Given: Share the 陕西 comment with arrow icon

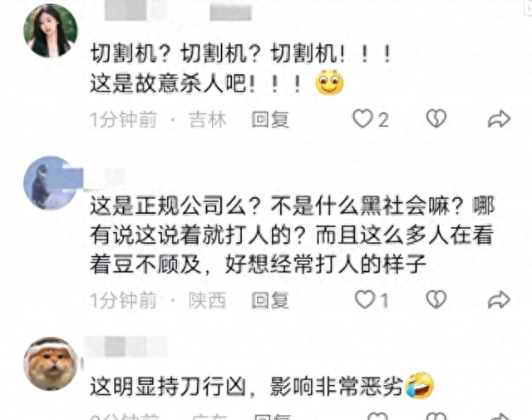Looking at the screenshot, I should click(499, 299).
